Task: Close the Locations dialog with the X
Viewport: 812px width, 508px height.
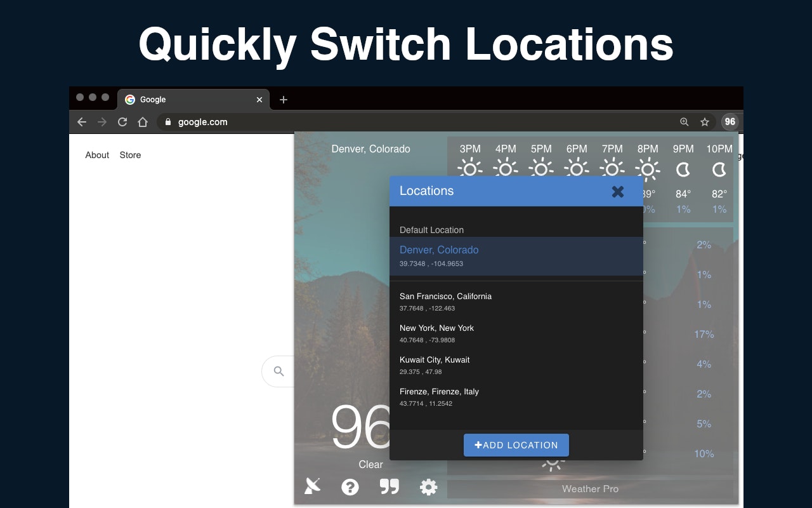Action: [x=618, y=191]
